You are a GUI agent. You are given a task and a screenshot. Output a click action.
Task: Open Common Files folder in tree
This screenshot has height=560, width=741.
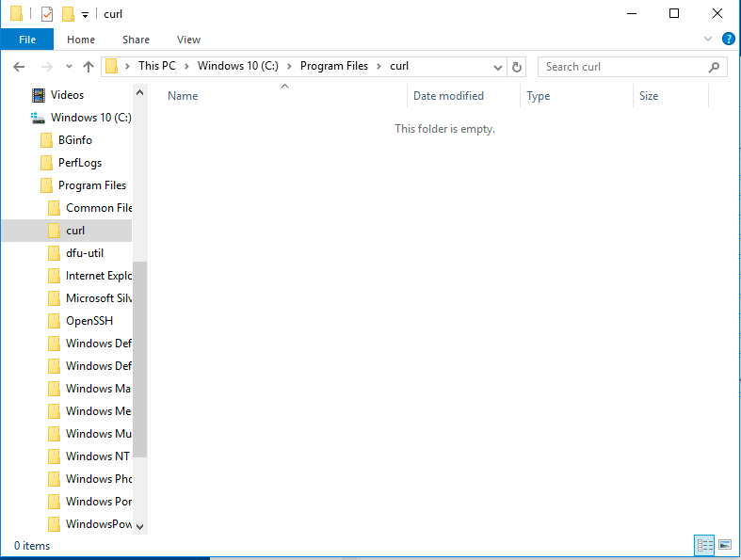(x=99, y=208)
